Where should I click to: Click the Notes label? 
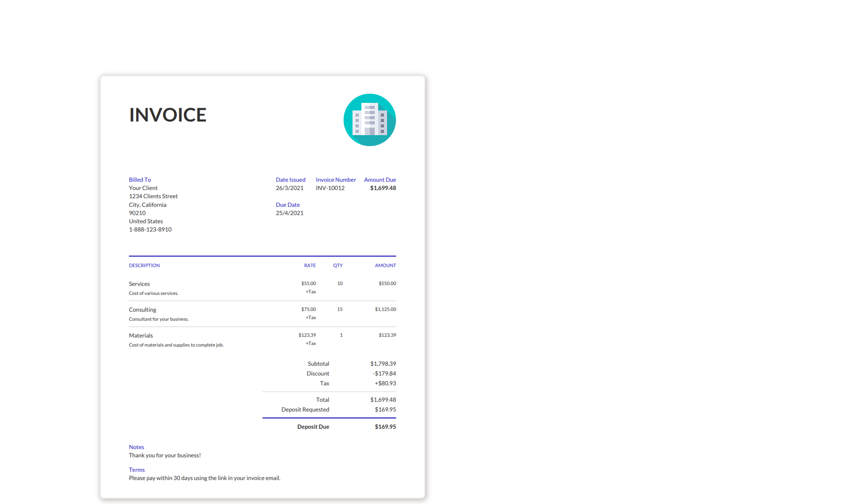136,447
